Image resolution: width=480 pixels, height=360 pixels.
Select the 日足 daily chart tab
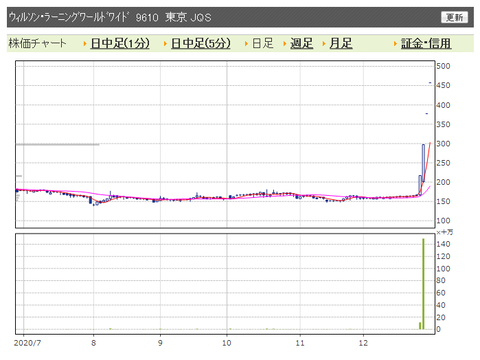coord(263,43)
